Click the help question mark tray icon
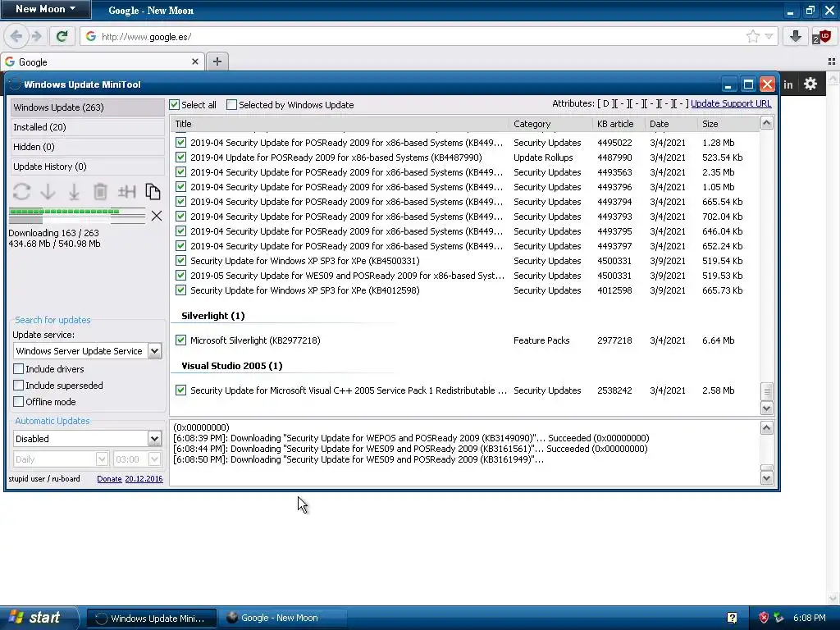 coord(732,618)
